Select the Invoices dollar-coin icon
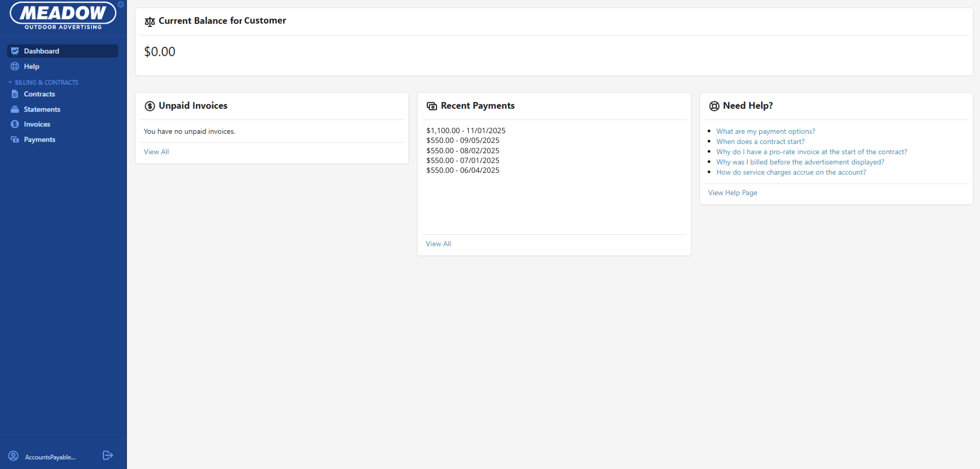The width and height of the screenshot is (980, 469). [x=15, y=124]
